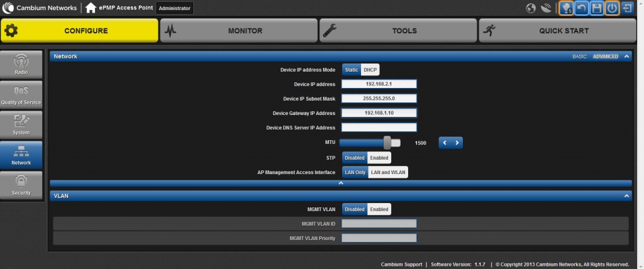Open Quality of Service settings
644x269 pixels.
(21, 96)
